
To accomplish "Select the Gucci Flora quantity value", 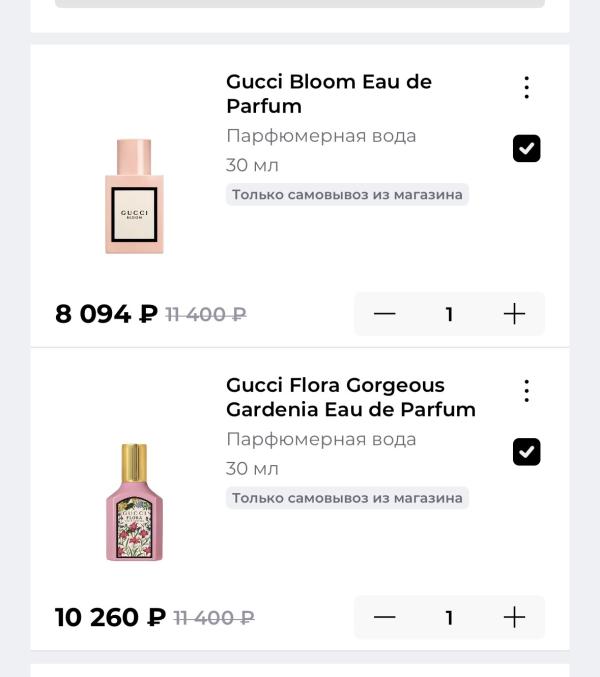I will click(x=449, y=618).
